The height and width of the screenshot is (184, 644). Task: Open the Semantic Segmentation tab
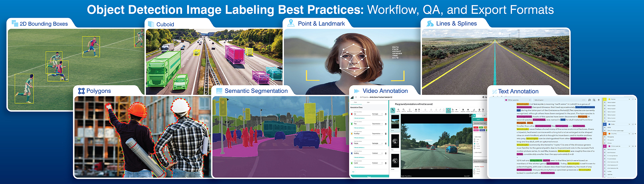click(x=256, y=91)
